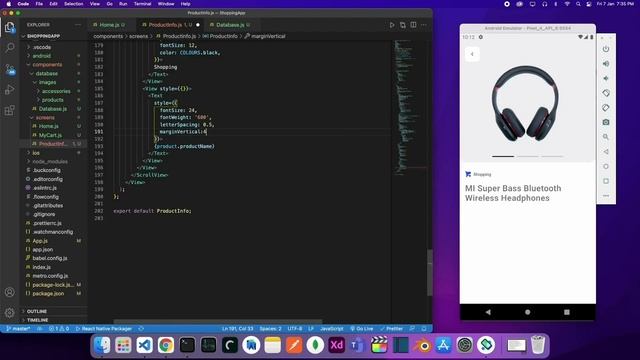
Task: Click Prettier in the status bar
Action: pyautogui.click(x=391, y=329)
